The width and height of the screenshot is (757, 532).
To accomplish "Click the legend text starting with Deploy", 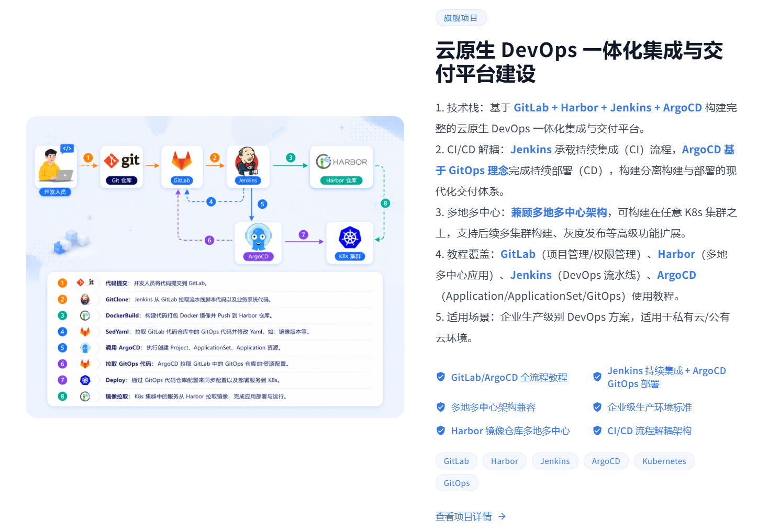I will (x=193, y=380).
